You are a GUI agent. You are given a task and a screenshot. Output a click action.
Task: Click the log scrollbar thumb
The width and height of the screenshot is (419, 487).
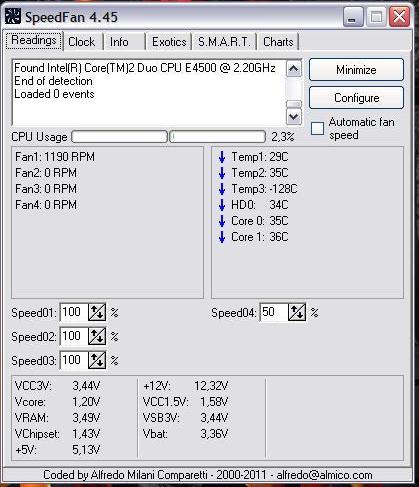pyautogui.click(x=294, y=104)
